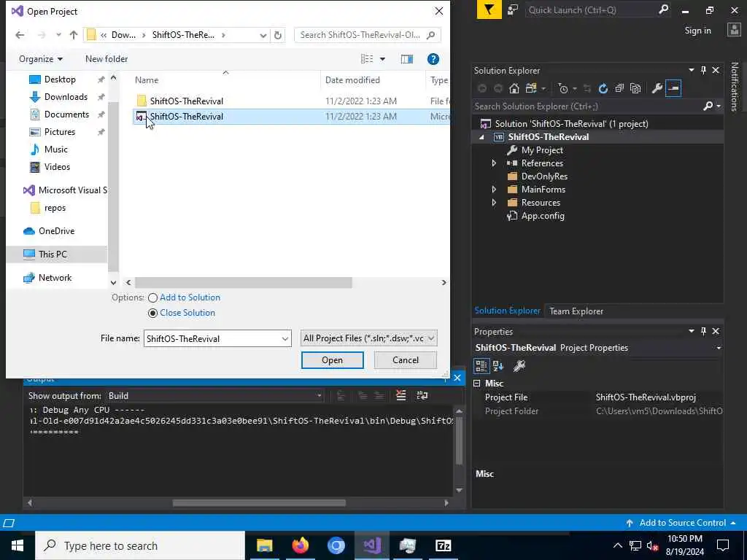Screen dimensions: 747x560
Task: Click Sign in link
Action: [697, 31]
